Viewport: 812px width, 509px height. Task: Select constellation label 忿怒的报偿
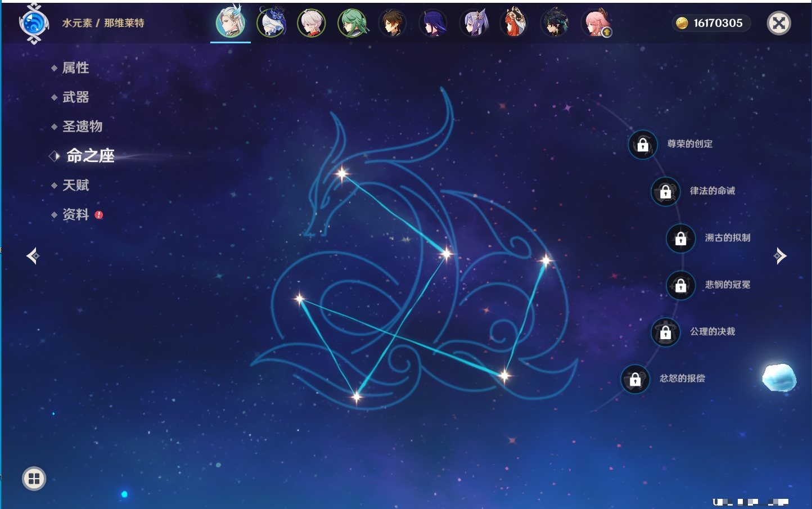pos(682,379)
